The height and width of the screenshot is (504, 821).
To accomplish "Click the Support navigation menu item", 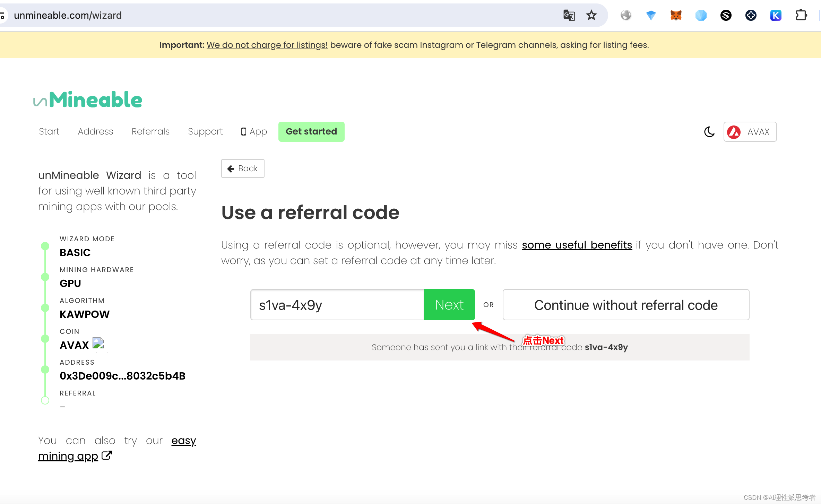I will [205, 131].
